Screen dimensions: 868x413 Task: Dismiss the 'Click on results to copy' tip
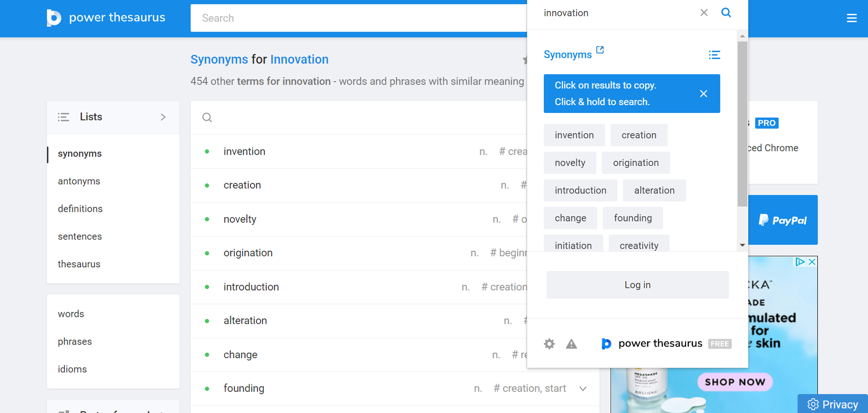[x=704, y=93]
